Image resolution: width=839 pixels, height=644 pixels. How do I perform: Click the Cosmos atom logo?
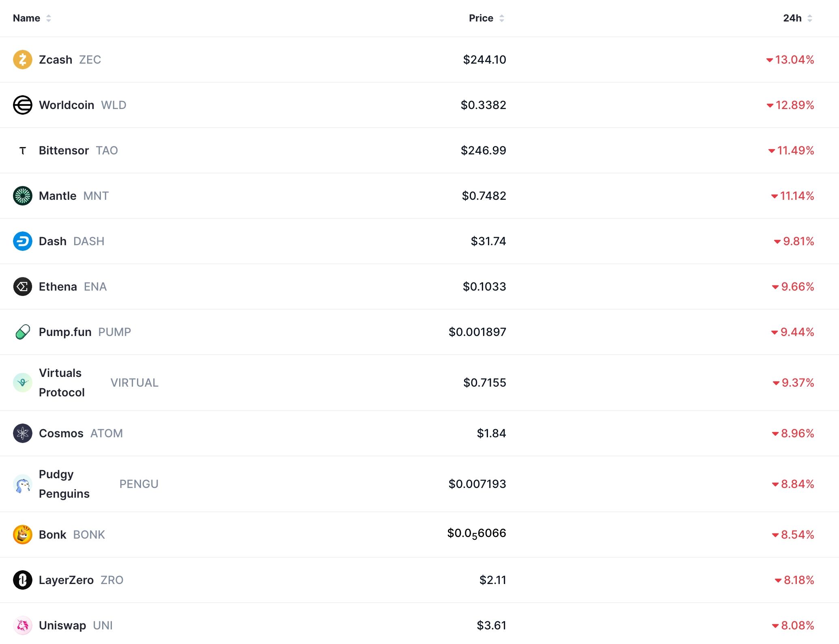click(x=23, y=433)
